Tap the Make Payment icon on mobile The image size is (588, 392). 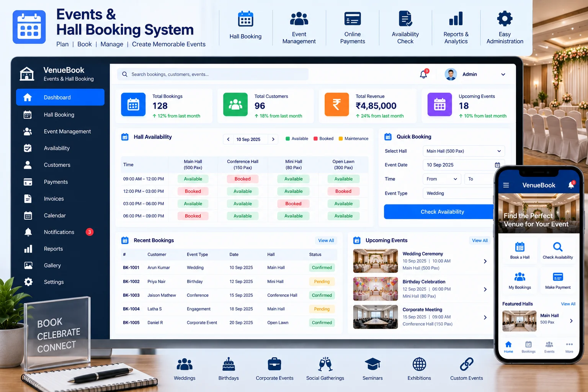558,277
